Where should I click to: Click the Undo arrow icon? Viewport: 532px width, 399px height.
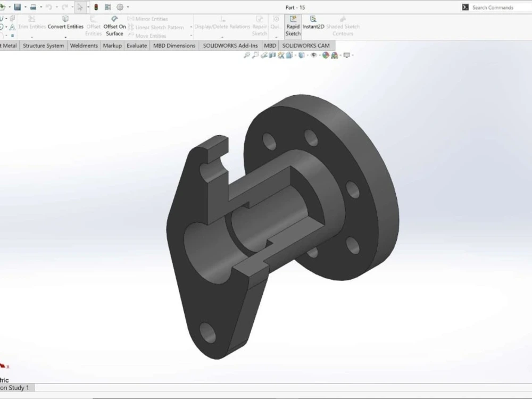(49, 7)
